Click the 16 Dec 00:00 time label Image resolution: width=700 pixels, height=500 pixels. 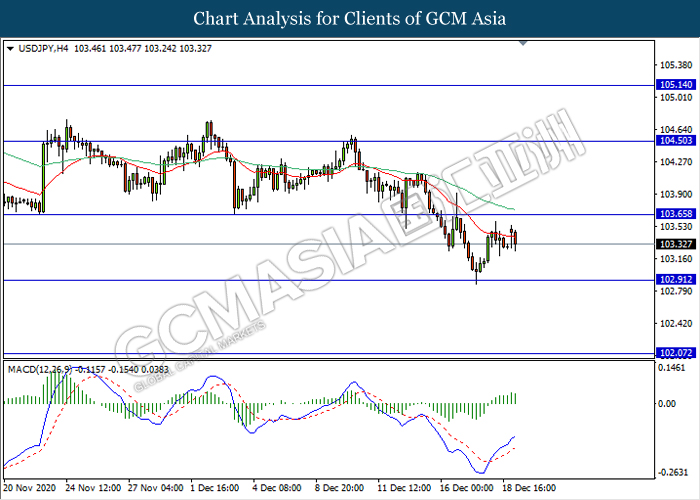pos(467,488)
